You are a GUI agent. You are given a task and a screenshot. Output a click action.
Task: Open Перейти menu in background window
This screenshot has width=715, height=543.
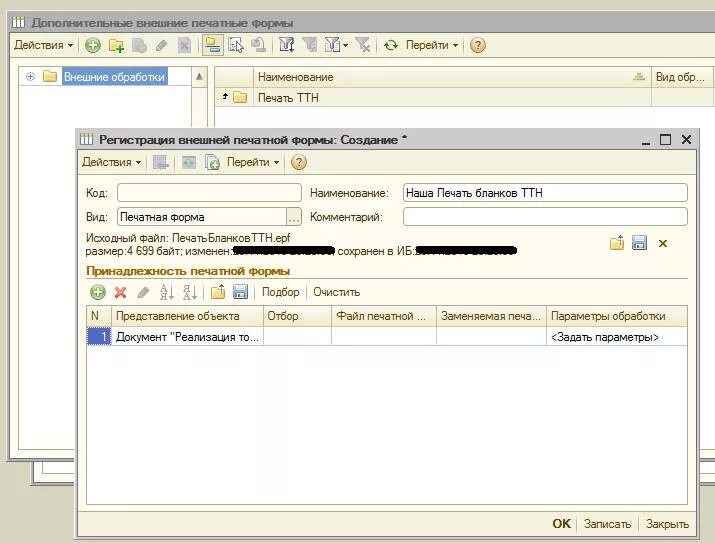click(x=431, y=45)
